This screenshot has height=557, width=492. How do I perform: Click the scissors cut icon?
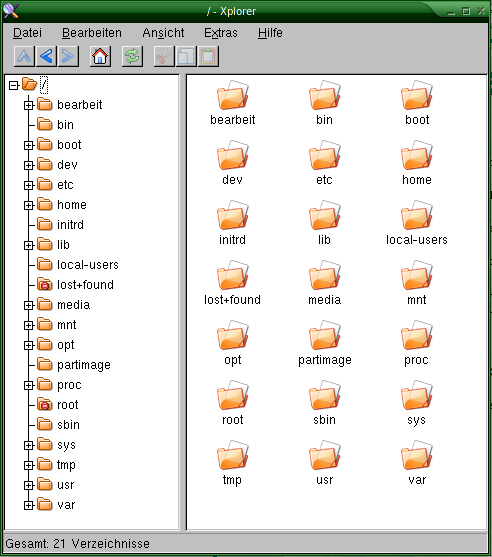click(164, 56)
